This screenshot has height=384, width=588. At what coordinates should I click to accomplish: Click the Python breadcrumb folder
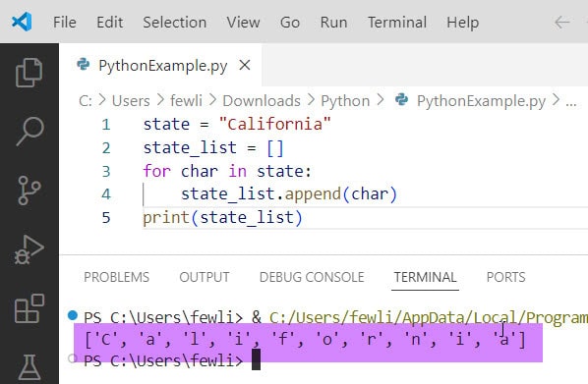[x=345, y=101]
